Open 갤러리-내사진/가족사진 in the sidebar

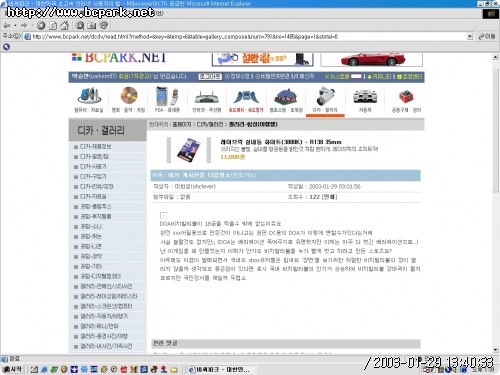point(106,346)
